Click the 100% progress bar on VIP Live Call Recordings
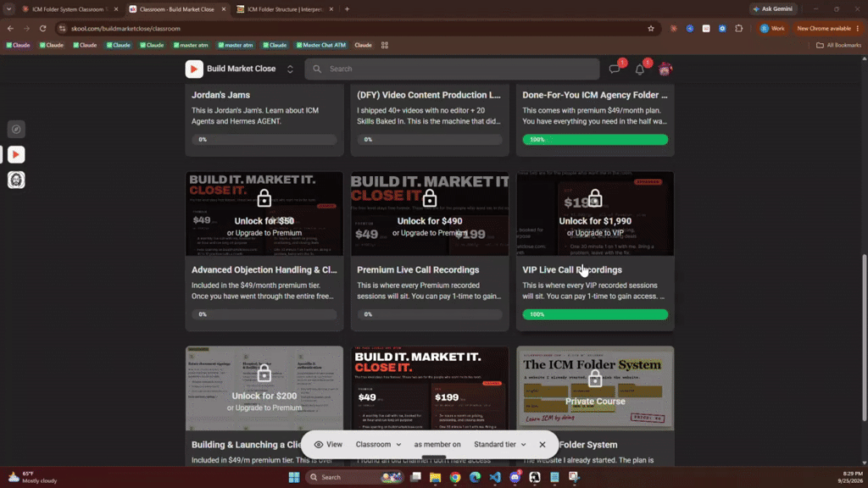Screen dimensions: 868x488 pyautogui.click(x=595, y=314)
